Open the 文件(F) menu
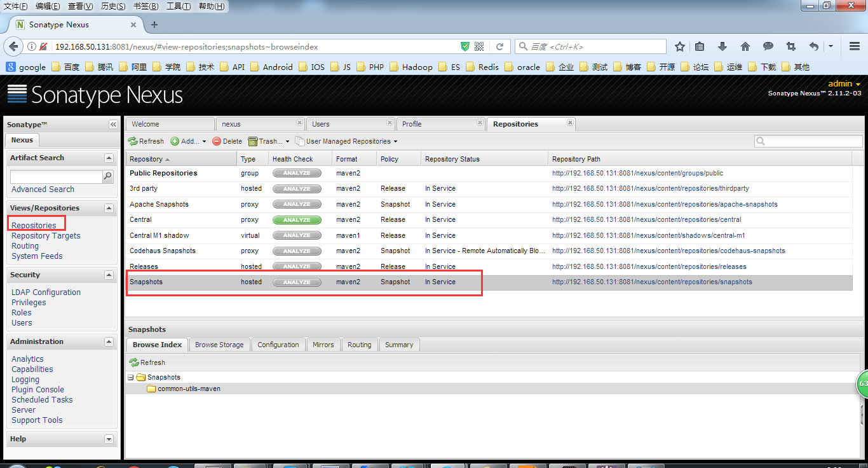The height and width of the screenshot is (468, 868). pyautogui.click(x=16, y=6)
